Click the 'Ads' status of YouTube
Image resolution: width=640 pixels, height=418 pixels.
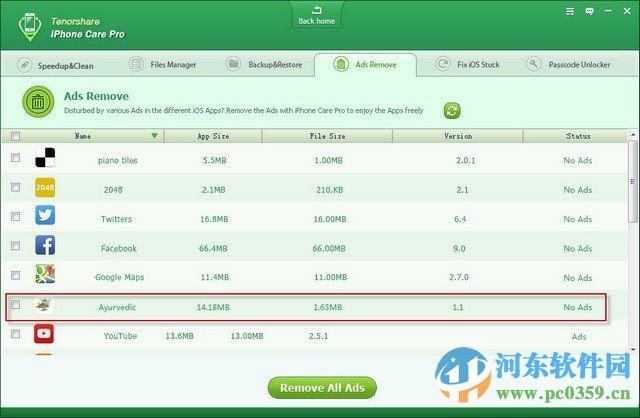click(579, 337)
